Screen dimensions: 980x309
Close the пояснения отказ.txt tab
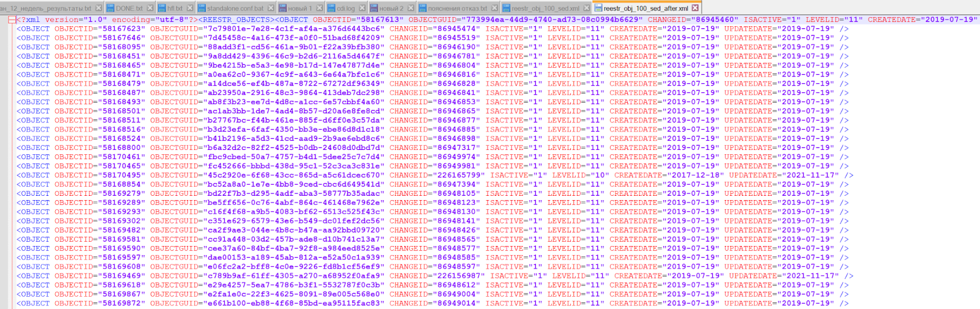495,8
